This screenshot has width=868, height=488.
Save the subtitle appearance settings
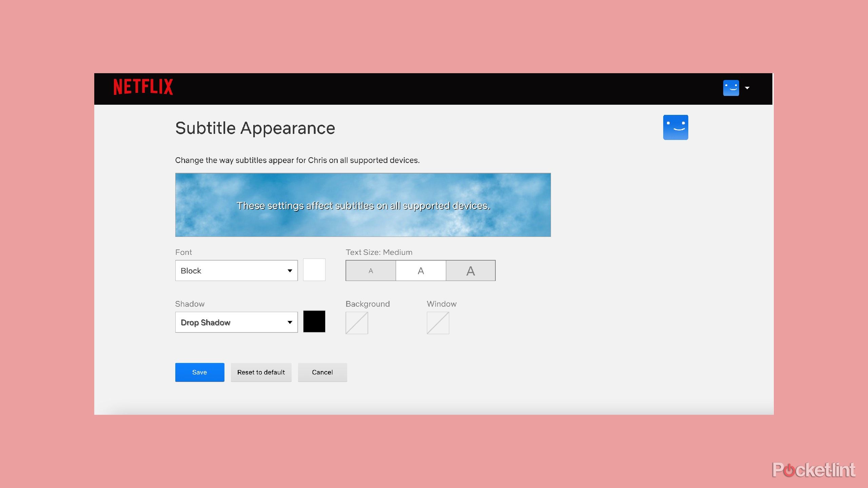(200, 372)
